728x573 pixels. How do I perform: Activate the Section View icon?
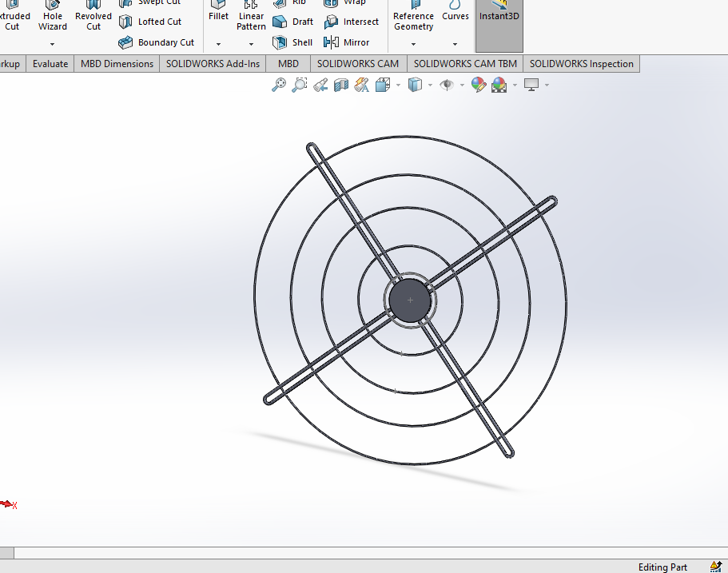341,85
